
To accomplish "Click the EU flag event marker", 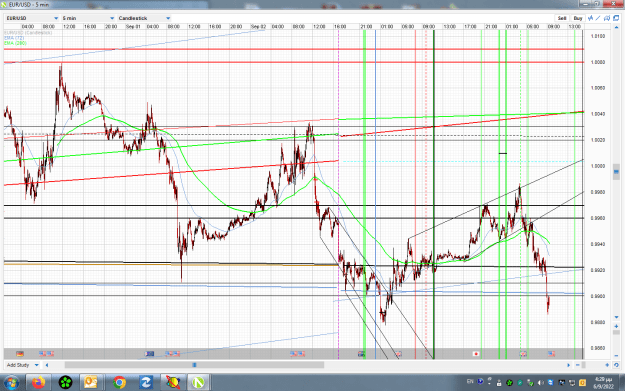I will pyautogui.click(x=149, y=354).
